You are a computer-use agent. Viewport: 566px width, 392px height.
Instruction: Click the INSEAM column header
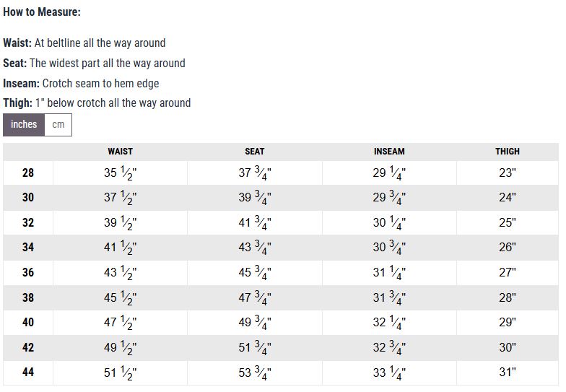pyautogui.click(x=389, y=152)
